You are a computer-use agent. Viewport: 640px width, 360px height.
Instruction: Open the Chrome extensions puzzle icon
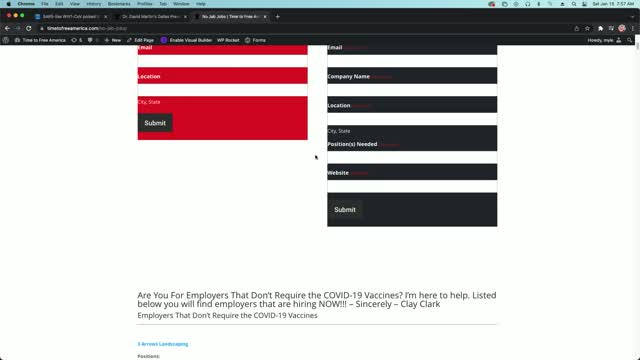[600, 29]
